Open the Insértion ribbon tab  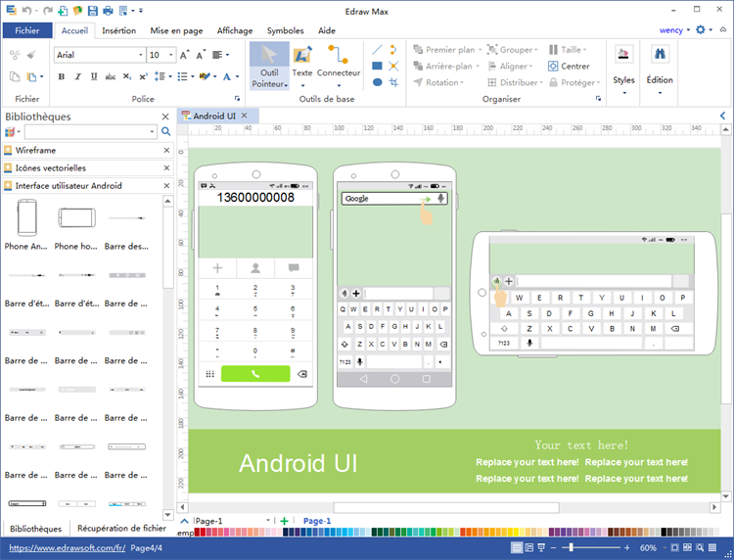click(x=118, y=30)
